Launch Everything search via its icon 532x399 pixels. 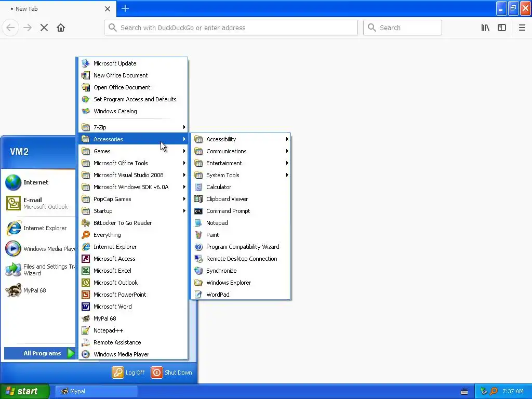[86, 235]
